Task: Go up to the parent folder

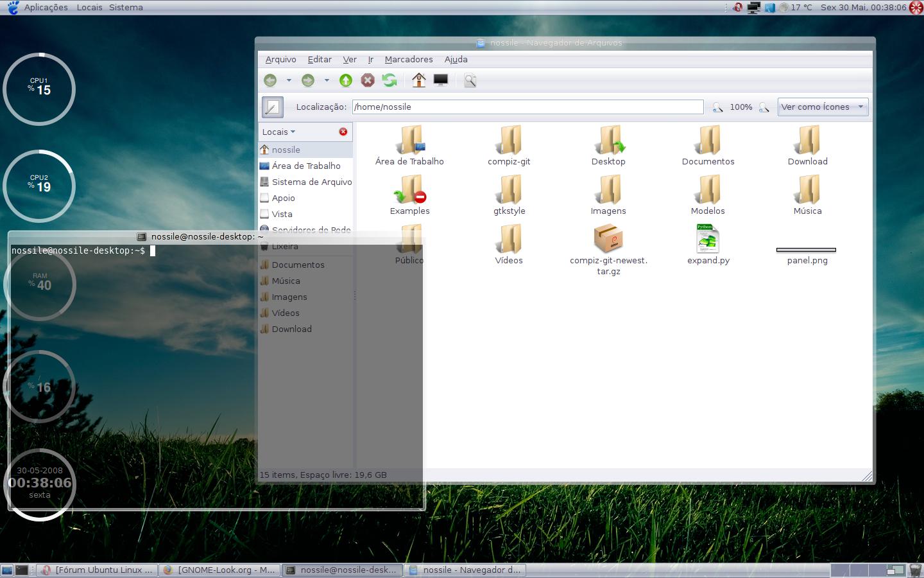Action: tap(346, 80)
